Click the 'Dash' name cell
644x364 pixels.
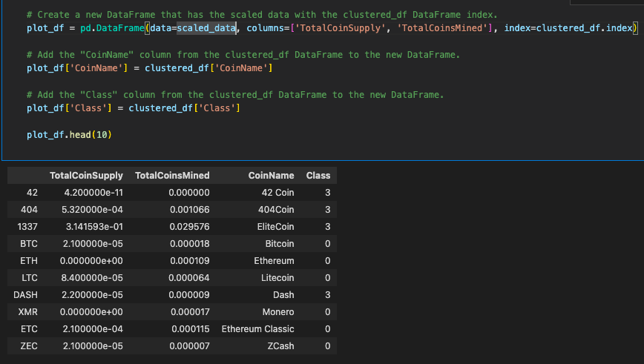[x=283, y=294]
